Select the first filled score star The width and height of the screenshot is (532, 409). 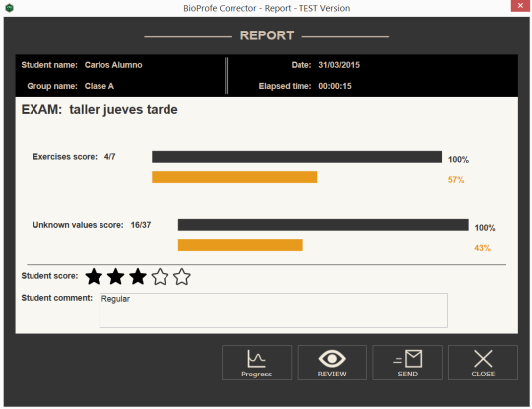click(x=94, y=276)
